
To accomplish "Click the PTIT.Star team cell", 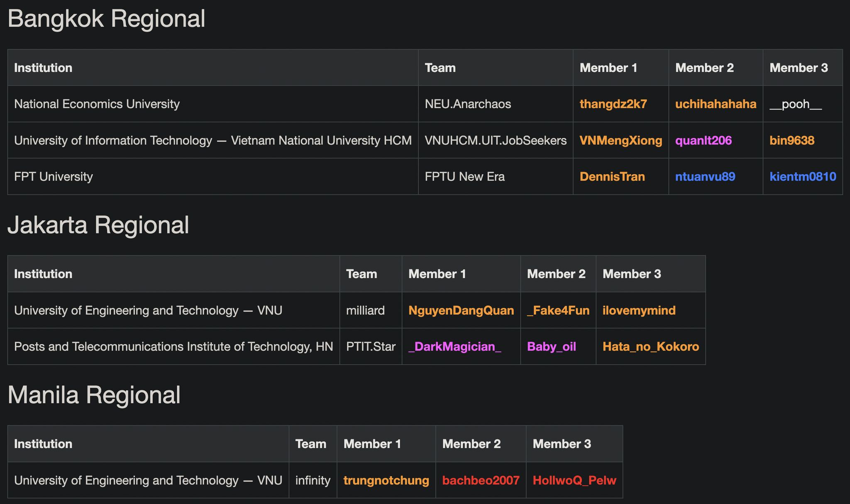I will tap(371, 346).
